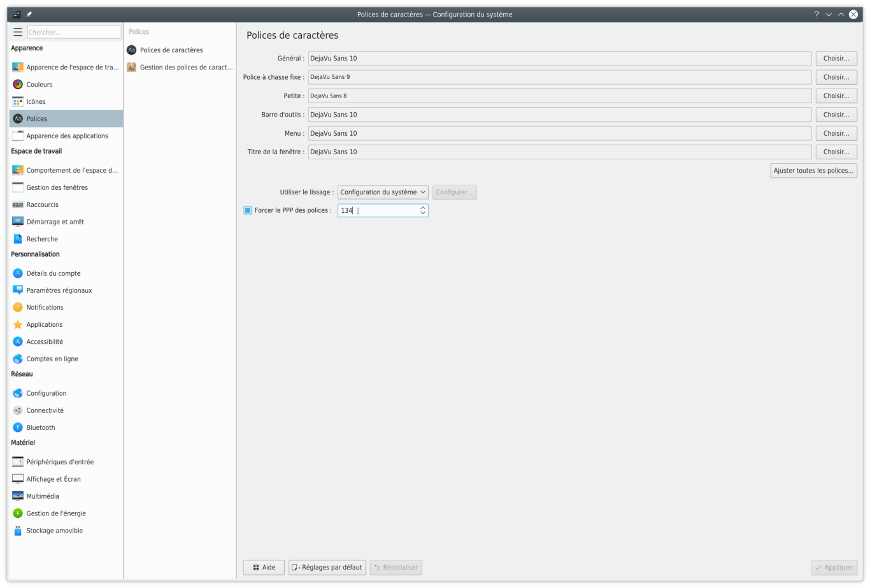Open the Raccourcis keyboard icon
Viewport: 870px width, 588px height.
18,204
